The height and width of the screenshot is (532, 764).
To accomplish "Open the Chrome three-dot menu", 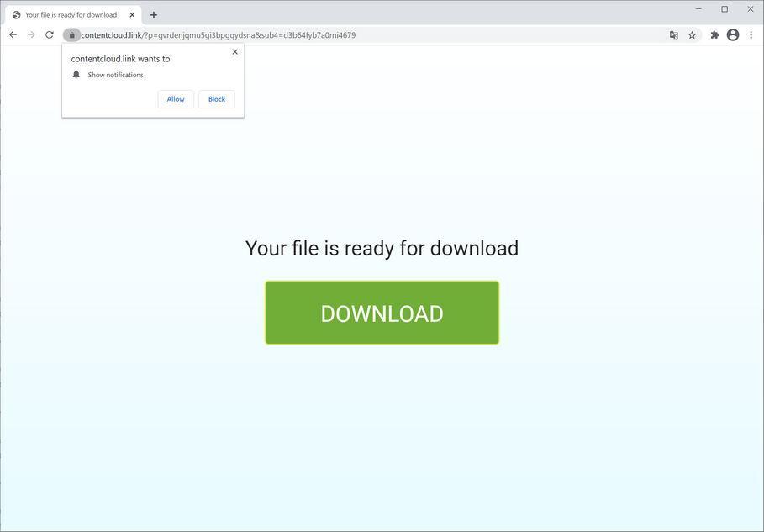I will point(751,34).
